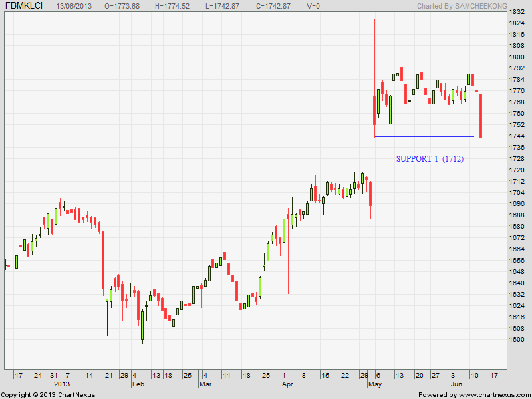532x399 pixels.
Task: Click the 1648 price axis label
Action: click(517, 271)
